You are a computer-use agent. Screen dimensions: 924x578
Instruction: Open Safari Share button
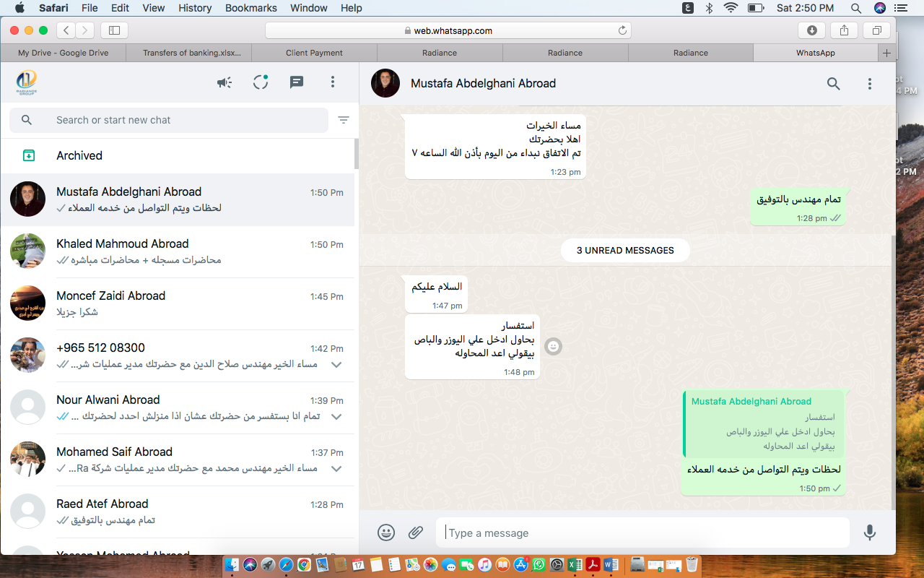coord(844,30)
